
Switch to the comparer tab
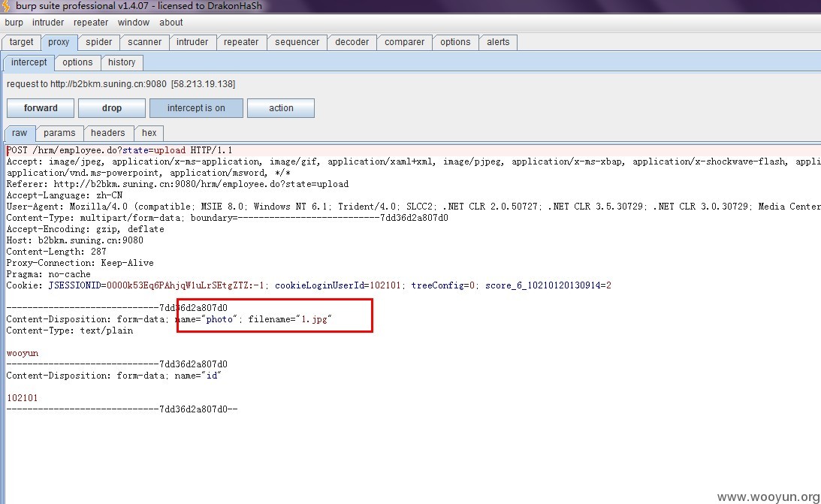point(404,42)
